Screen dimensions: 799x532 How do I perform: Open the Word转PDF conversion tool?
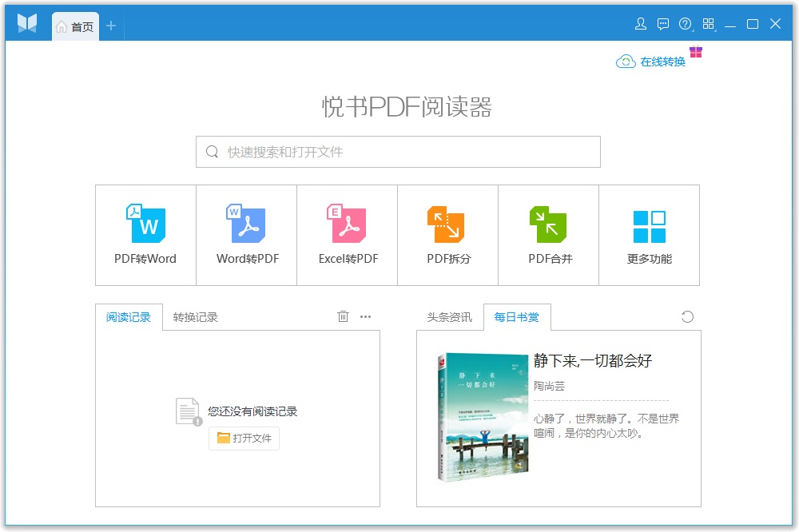tap(245, 234)
